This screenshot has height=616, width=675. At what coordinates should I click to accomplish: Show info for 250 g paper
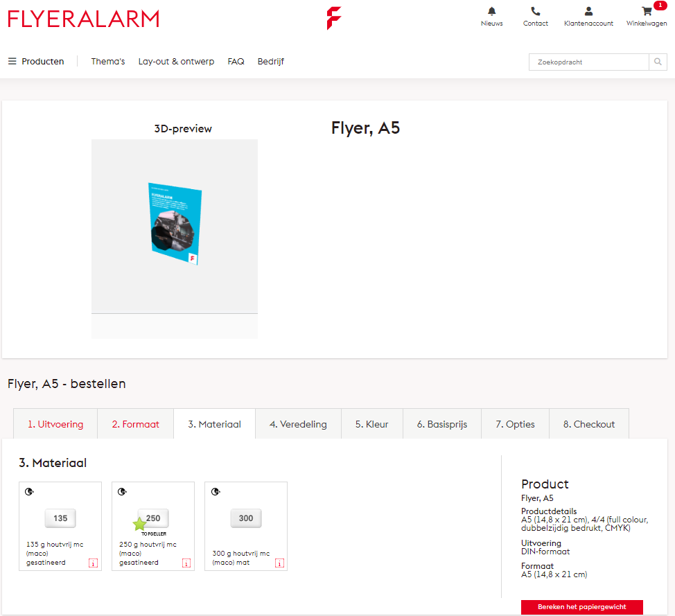coord(186,563)
